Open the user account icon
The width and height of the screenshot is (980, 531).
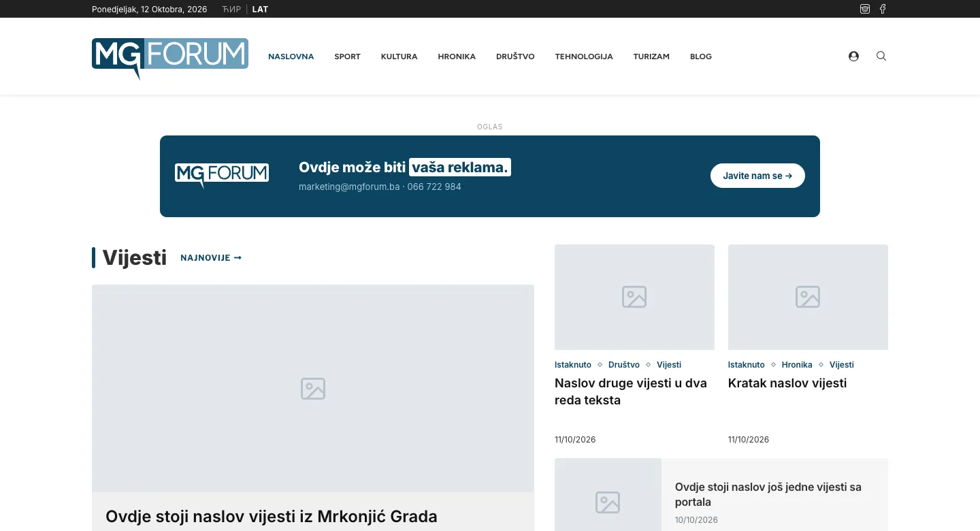[853, 57]
